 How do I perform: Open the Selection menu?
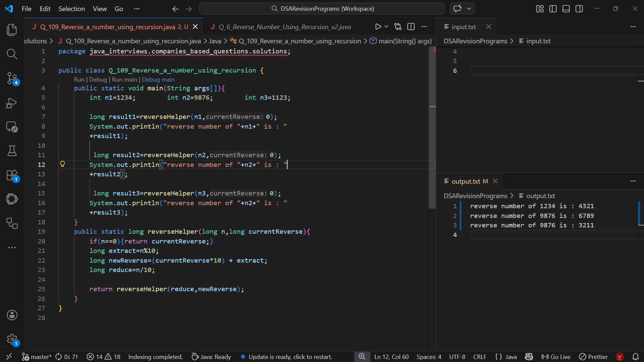(x=72, y=9)
